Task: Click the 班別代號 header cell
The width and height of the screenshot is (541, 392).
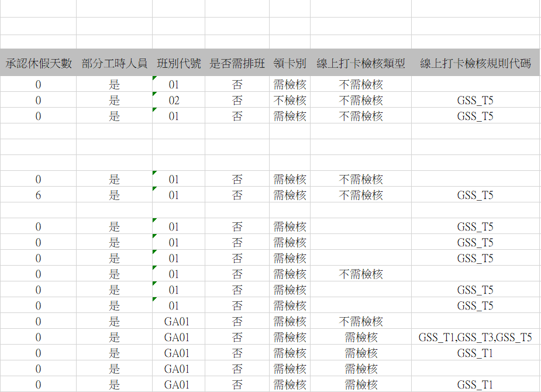Action: pos(178,63)
